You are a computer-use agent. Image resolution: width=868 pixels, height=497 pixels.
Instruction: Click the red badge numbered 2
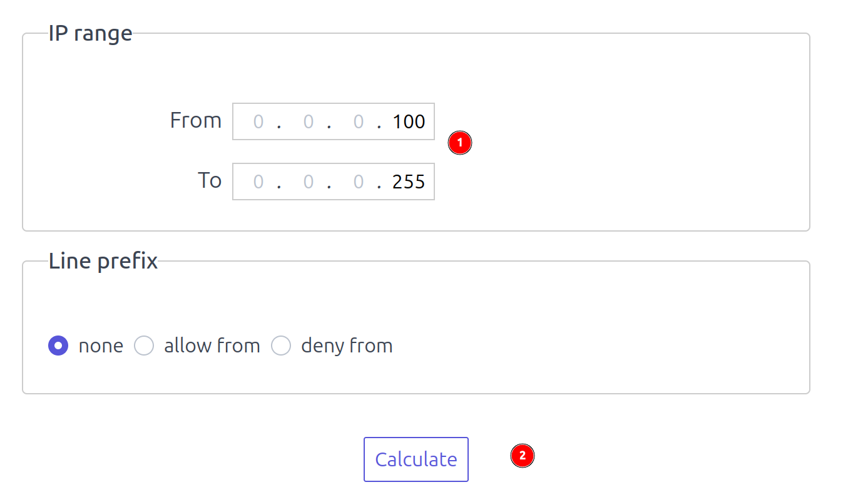point(522,456)
